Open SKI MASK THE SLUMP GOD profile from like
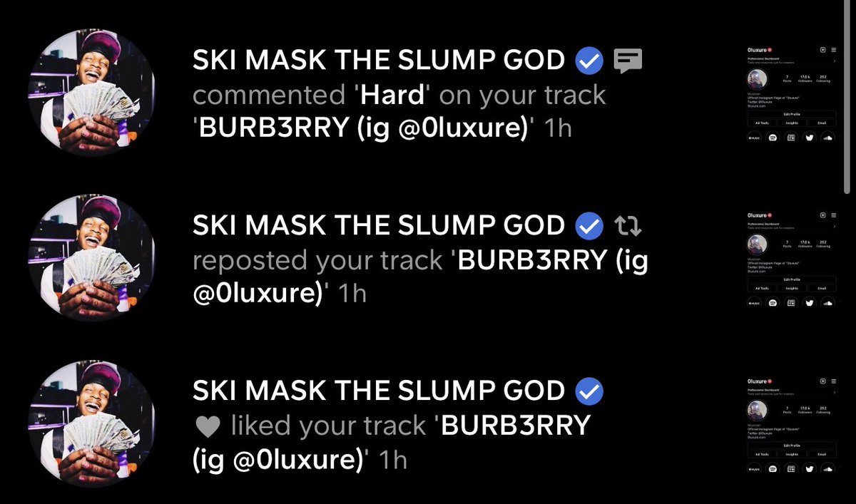Image resolution: width=856 pixels, height=504 pixels. tap(379, 391)
